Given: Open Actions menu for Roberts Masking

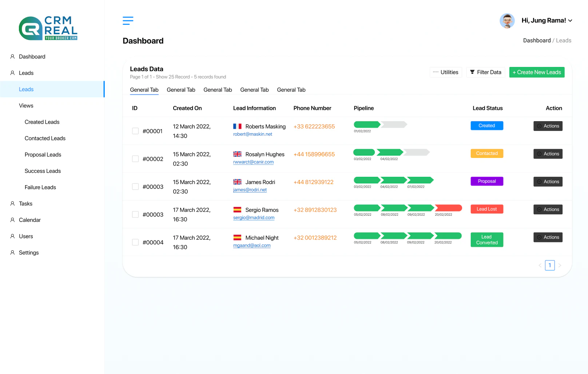Looking at the screenshot, I should 548,126.
